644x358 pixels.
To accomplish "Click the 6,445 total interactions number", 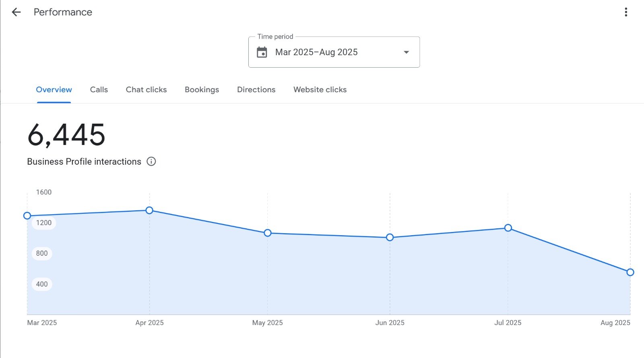I will pyautogui.click(x=66, y=135).
